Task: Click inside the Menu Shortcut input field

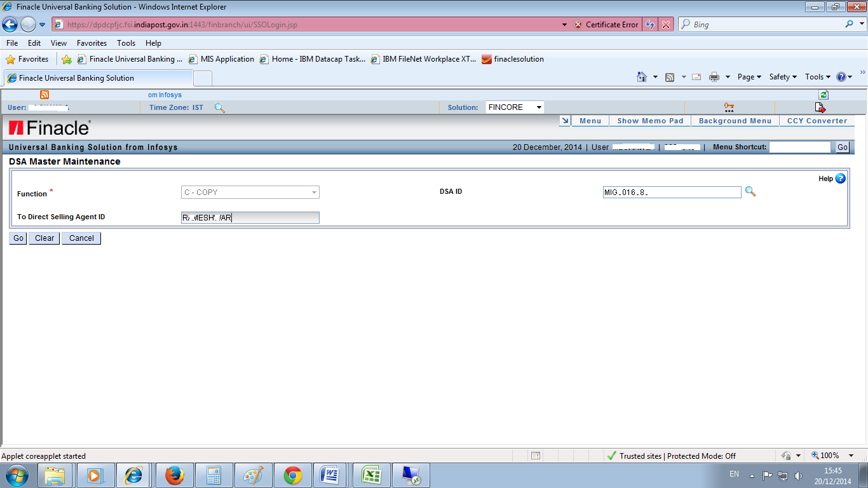Action: coord(800,147)
